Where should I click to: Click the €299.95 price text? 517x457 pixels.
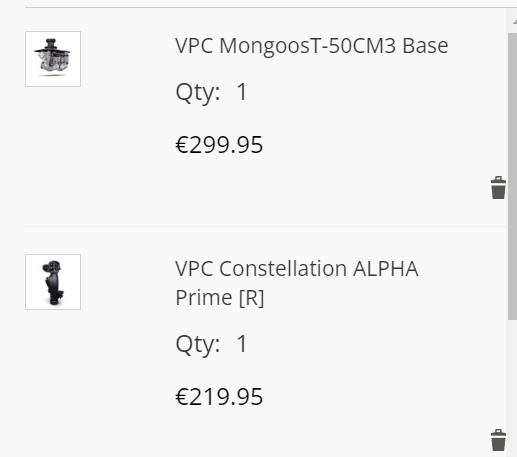(x=219, y=145)
